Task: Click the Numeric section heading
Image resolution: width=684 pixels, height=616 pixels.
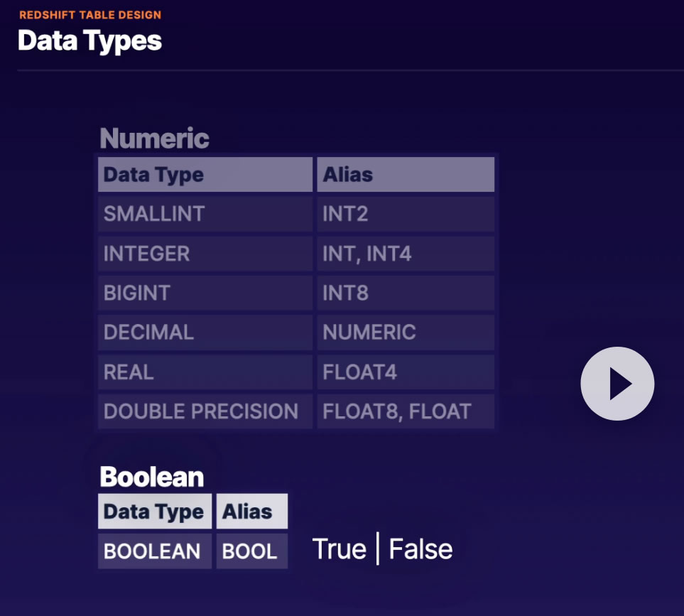Action: click(x=154, y=138)
